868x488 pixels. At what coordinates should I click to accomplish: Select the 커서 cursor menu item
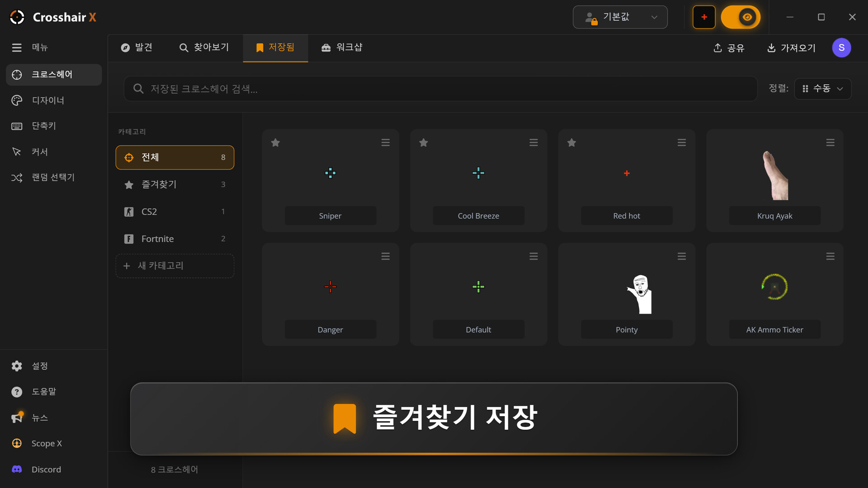(x=54, y=152)
